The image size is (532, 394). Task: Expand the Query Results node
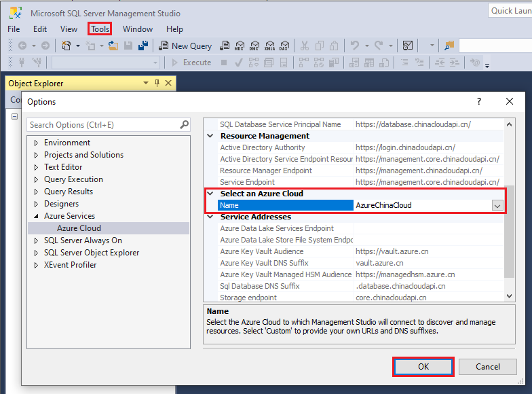click(37, 192)
